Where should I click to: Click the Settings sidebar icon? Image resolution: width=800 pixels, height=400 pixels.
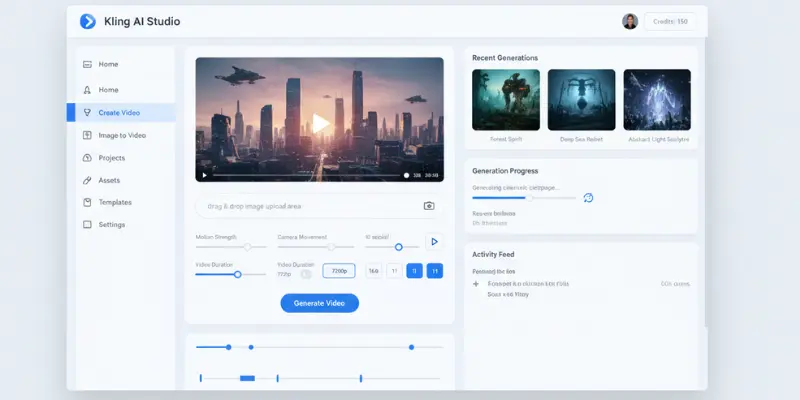(x=87, y=224)
